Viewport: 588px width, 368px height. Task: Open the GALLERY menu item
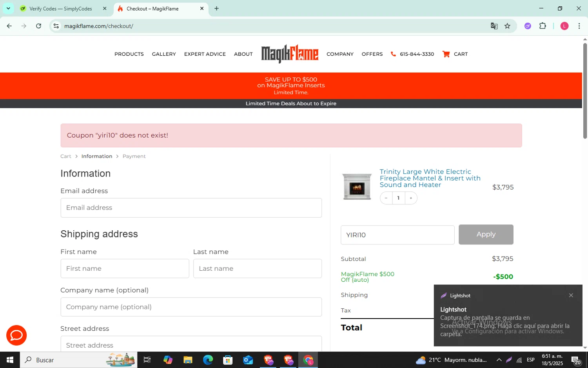pyautogui.click(x=164, y=54)
